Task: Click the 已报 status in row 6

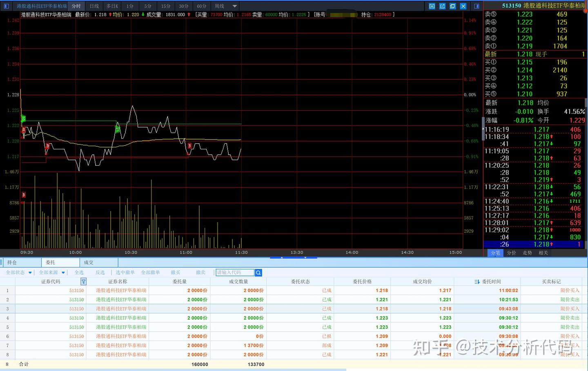Action: pyautogui.click(x=327, y=336)
